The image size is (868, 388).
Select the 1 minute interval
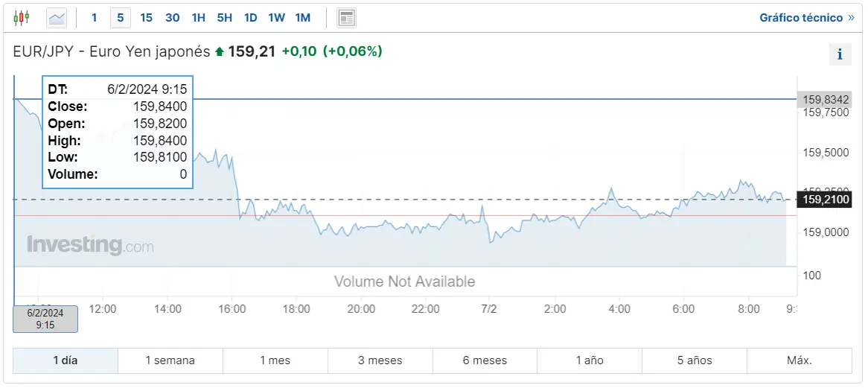pyautogui.click(x=94, y=18)
